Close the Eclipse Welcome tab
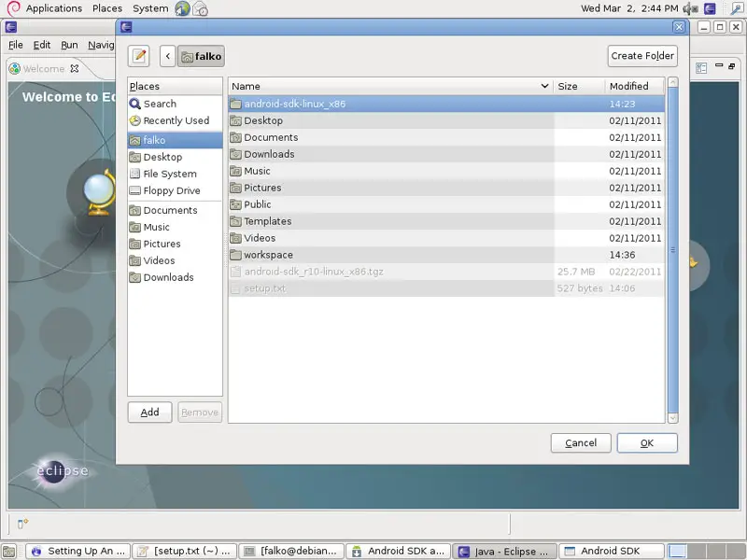The image size is (747, 560). pyautogui.click(x=75, y=68)
